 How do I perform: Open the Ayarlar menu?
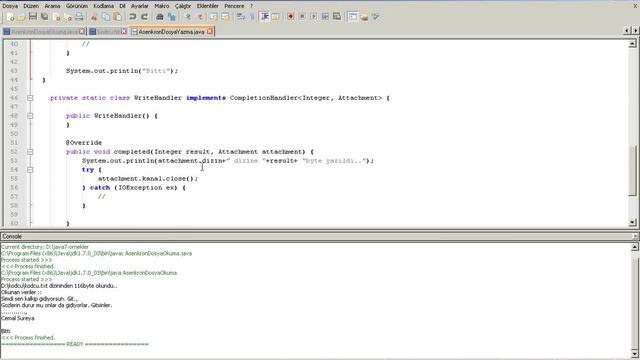point(140,6)
